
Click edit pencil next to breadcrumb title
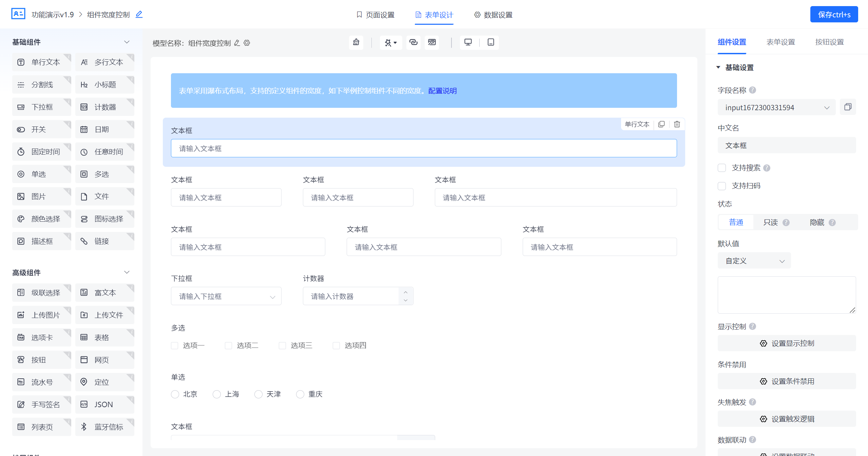tap(139, 15)
